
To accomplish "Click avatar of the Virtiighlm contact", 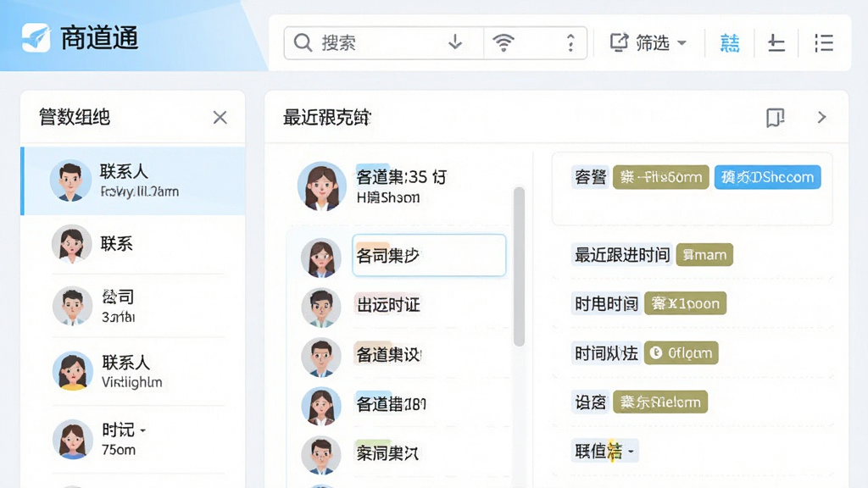I will coord(73,371).
